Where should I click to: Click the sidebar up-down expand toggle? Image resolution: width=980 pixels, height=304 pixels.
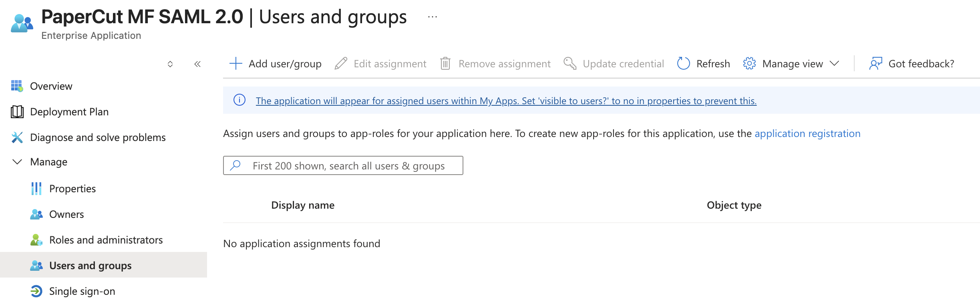coord(170,64)
